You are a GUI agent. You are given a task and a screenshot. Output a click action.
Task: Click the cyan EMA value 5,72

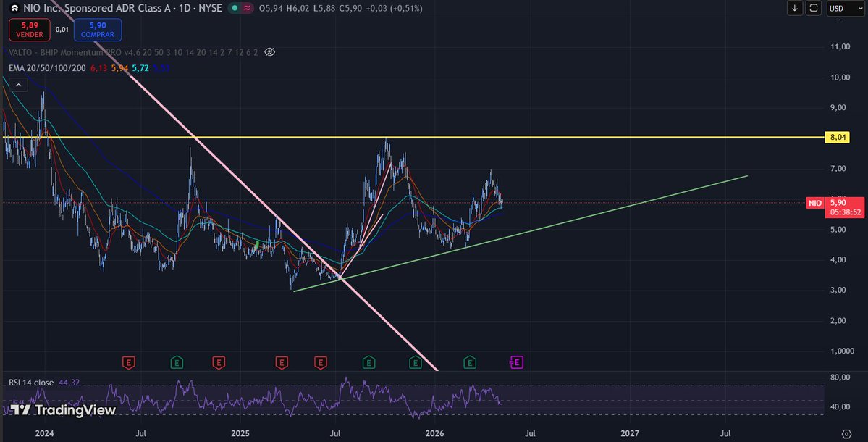point(140,68)
